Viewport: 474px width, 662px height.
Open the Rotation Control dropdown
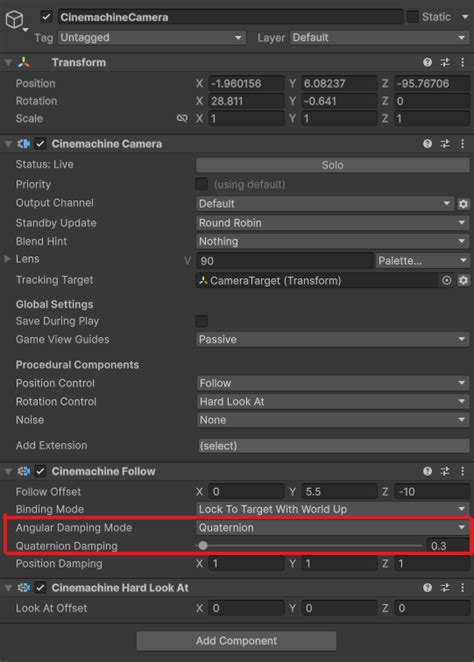tap(333, 402)
